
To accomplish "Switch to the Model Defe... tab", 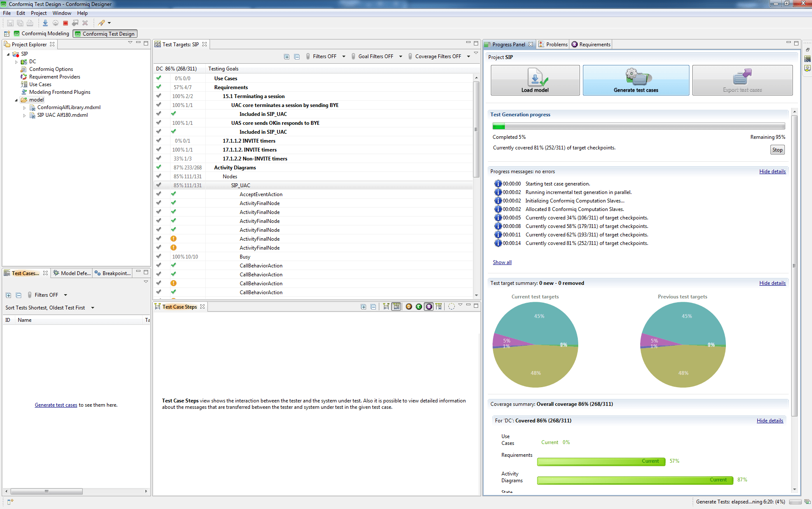I will (72, 273).
